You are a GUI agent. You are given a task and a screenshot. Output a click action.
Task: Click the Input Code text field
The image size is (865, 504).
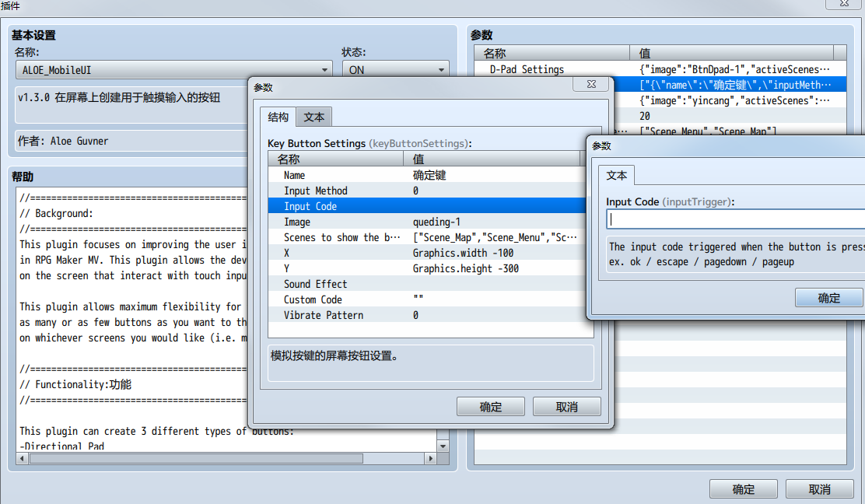point(735,219)
